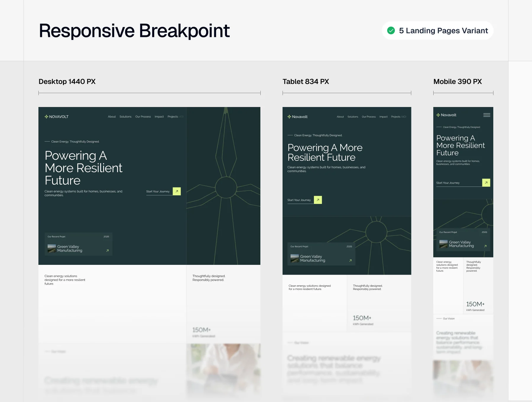The height and width of the screenshot is (402, 532).
Task: Click the green checkmark badge icon
Action: 391,30
